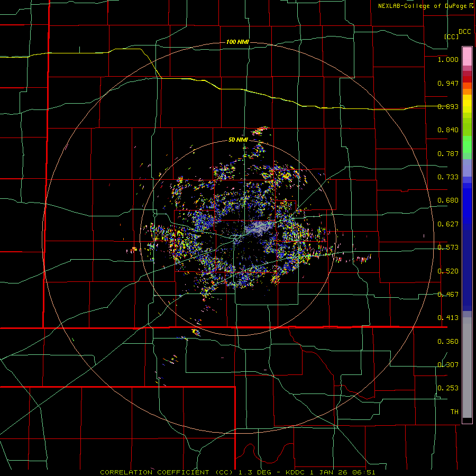Click the 0.627 color scale value
This screenshot has height=476, width=476.
pos(448,224)
